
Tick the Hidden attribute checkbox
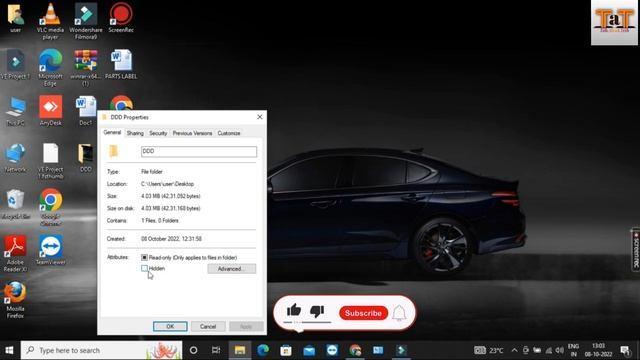[x=144, y=268]
